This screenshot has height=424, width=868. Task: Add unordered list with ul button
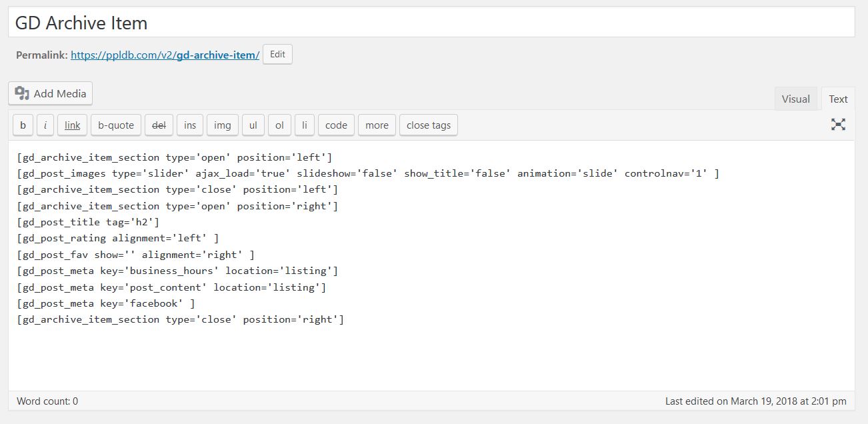point(253,125)
